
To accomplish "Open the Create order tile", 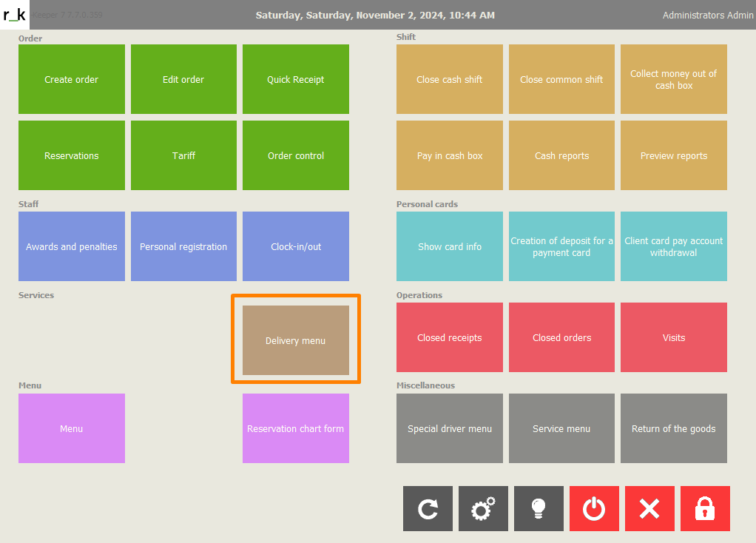I will [x=72, y=79].
